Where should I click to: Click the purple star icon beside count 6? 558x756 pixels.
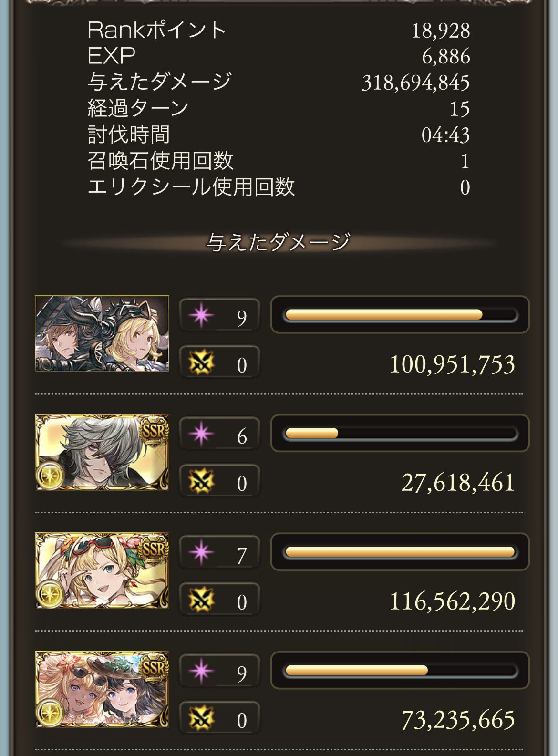[201, 434]
